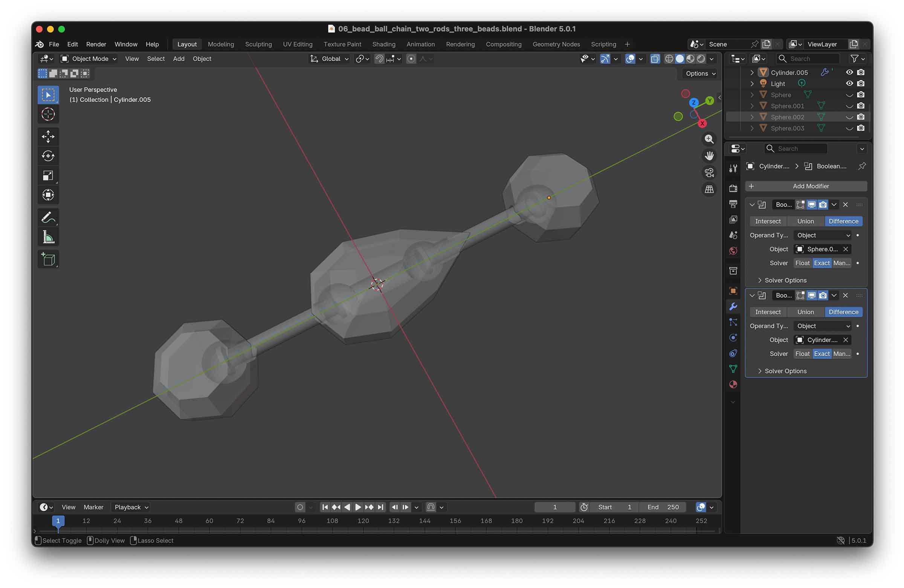The width and height of the screenshot is (904, 588).
Task: Open the Object Mode dropdown
Action: [x=89, y=59]
